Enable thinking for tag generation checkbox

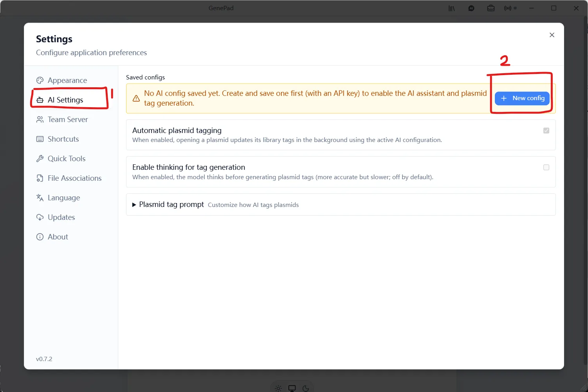(x=546, y=167)
